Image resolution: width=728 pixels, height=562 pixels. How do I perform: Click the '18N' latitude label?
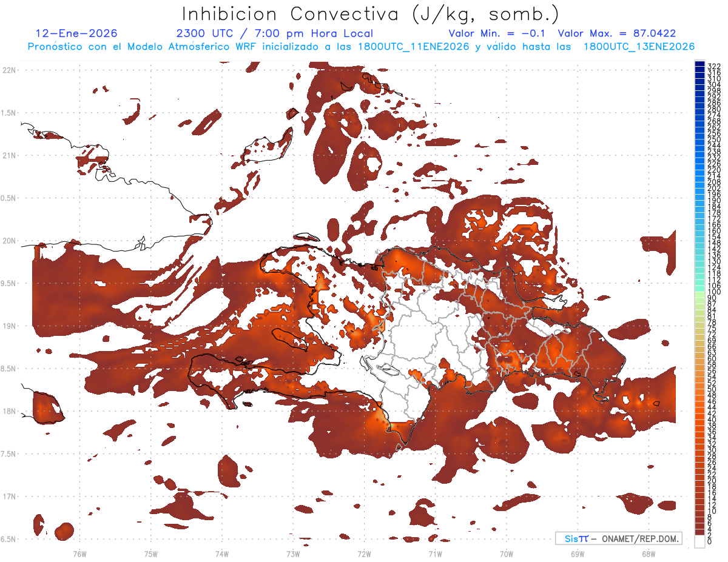point(9,411)
